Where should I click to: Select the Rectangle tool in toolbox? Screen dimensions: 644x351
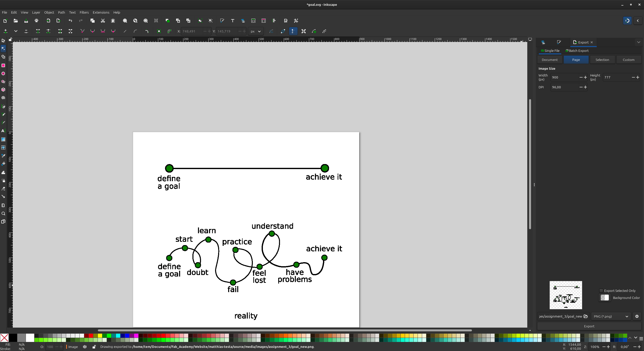[3, 65]
